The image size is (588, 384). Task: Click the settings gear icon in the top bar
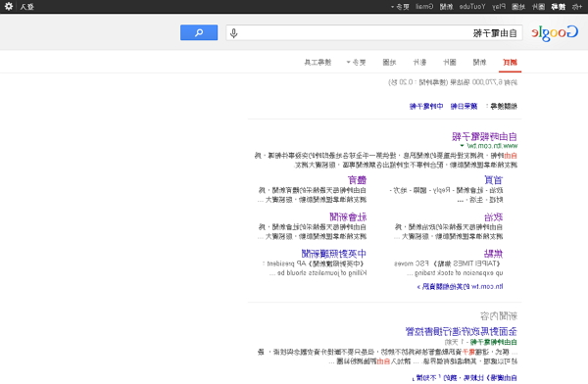point(9,7)
